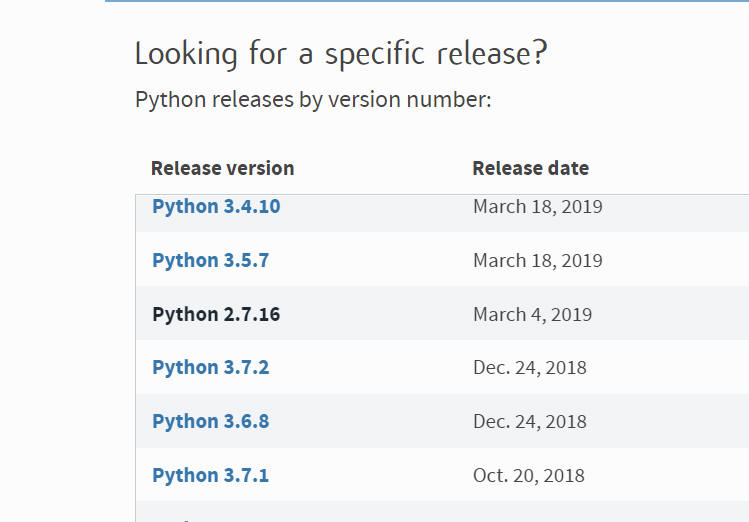Click the release date of Python 3.4.10
Screen dimensions: 749x522
[x=537, y=207]
